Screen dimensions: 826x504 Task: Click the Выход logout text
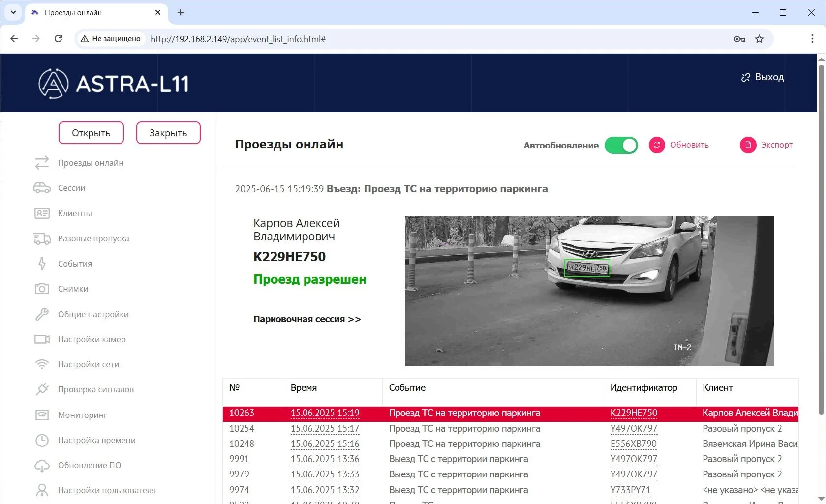(x=769, y=77)
